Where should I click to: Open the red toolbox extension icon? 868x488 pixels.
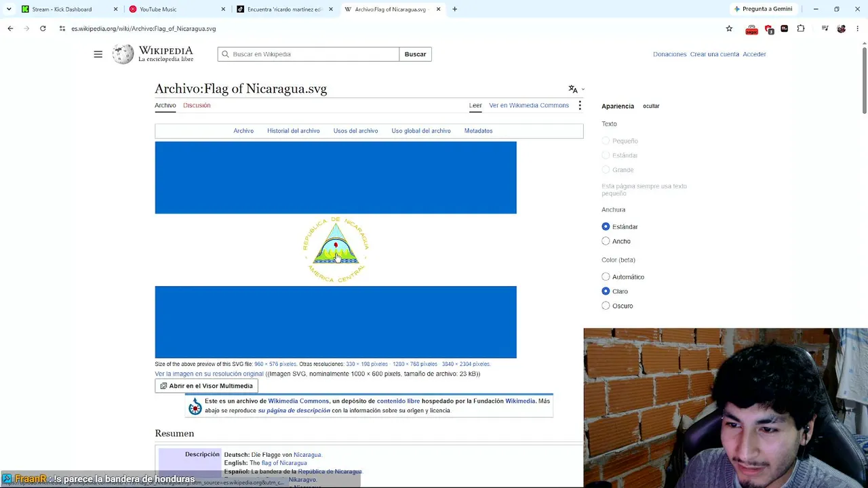751,28
